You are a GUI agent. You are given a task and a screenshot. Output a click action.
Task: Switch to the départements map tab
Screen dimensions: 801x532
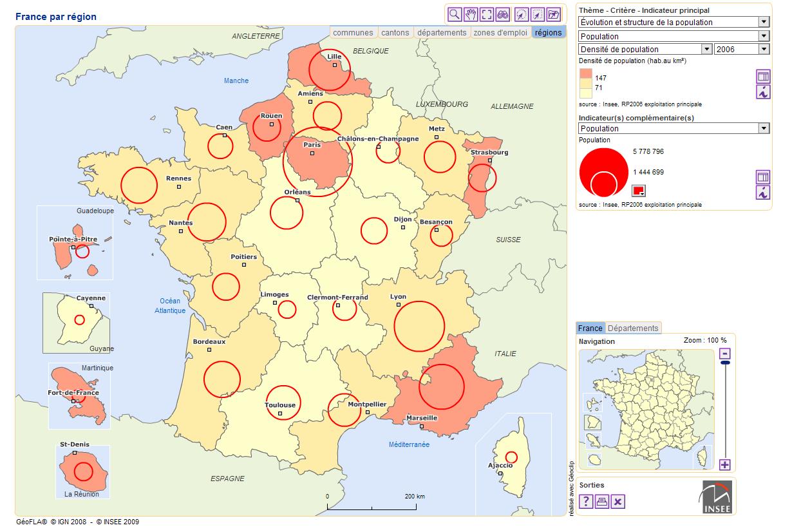tap(441, 33)
